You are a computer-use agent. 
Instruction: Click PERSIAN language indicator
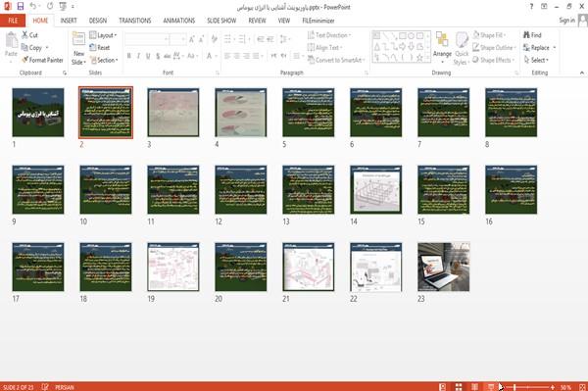pyautogui.click(x=65, y=387)
